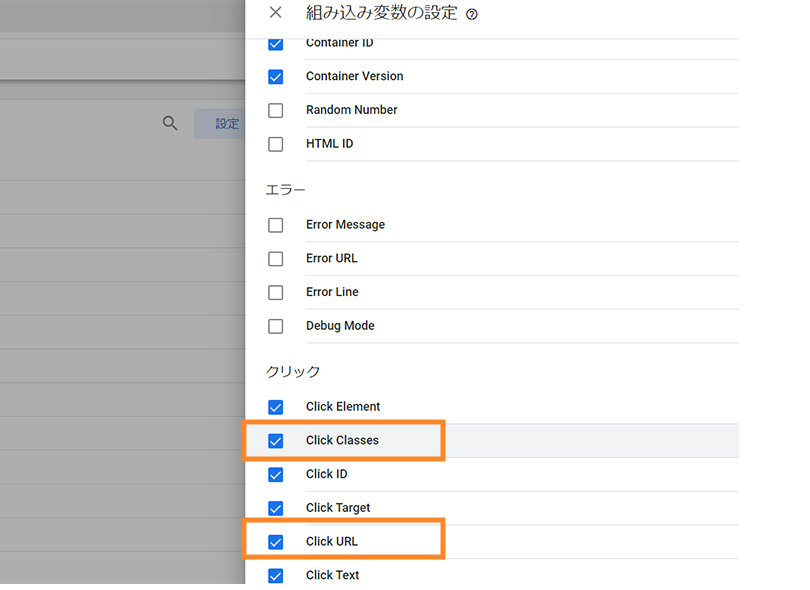Uncheck the Click ID checkbox
The height and width of the screenshot is (590, 810).
(x=276, y=474)
